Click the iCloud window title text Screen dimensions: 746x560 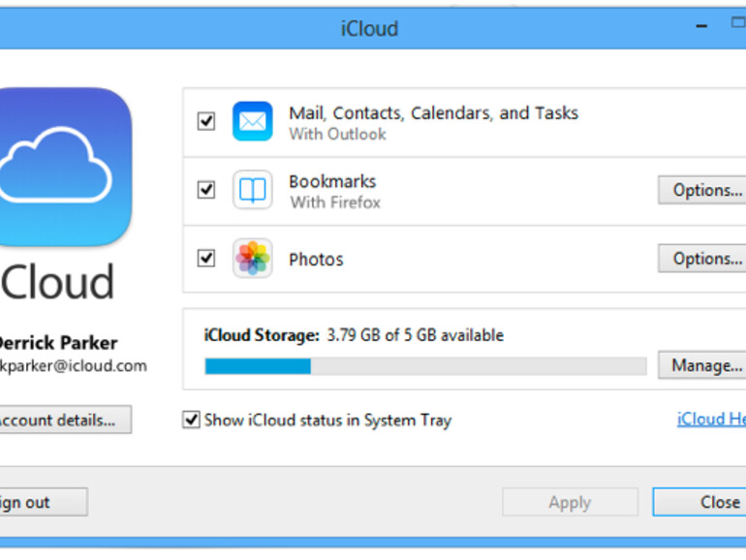(x=369, y=28)
